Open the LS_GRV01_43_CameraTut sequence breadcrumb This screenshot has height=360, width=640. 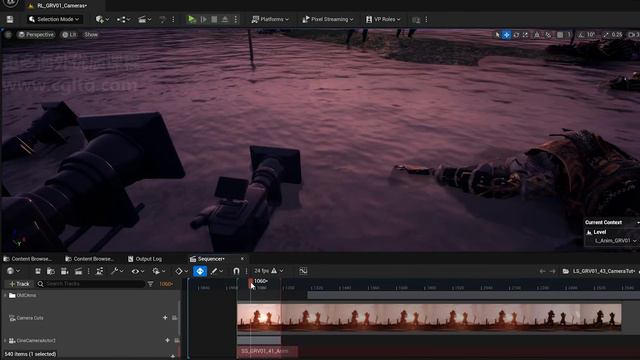tap(603, 271)
